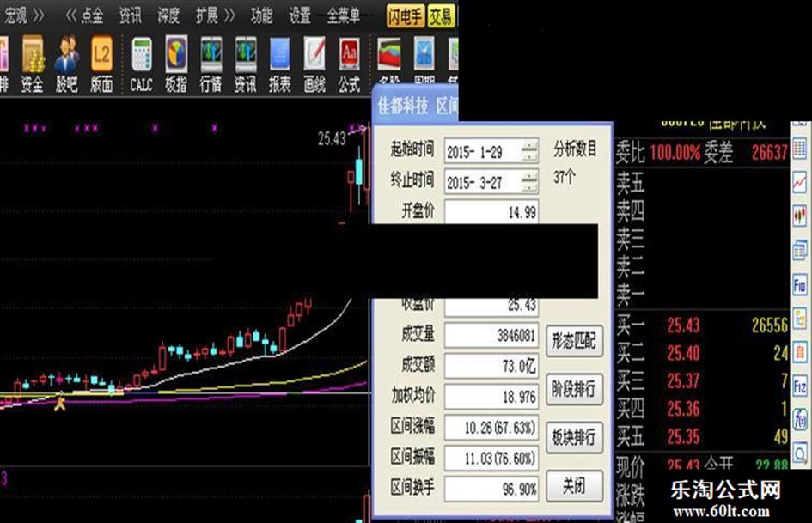Click the 买二 price 25.40
The width and height of the screenshot is (812, 523).
683,354
